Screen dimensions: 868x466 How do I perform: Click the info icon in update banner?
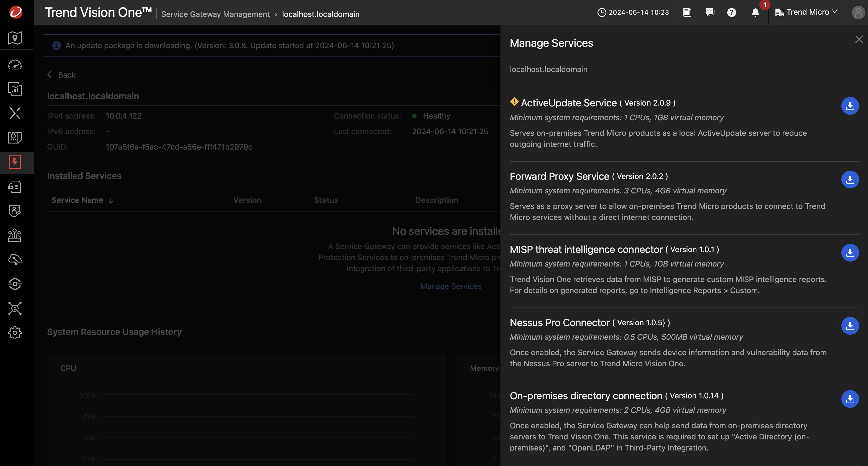(x=56, y=45)
